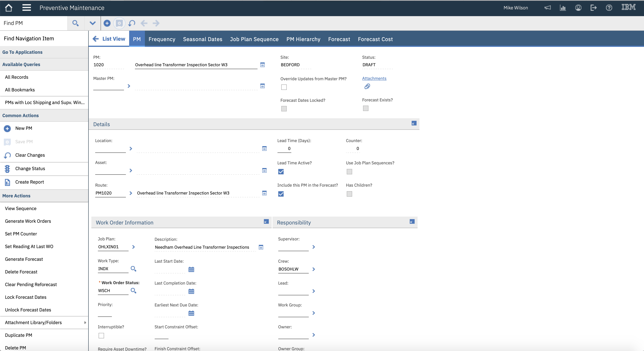Uncheck Lead Time Active checkbox
Screen dimensions: 644x351
pos(281,172)
